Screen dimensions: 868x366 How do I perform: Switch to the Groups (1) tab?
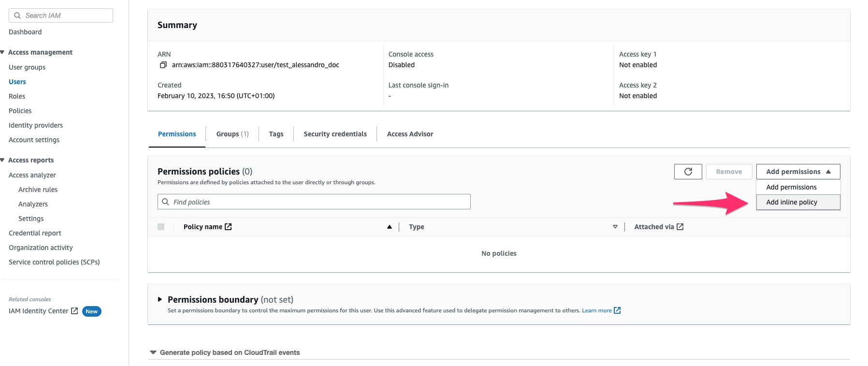click(232, 134)
